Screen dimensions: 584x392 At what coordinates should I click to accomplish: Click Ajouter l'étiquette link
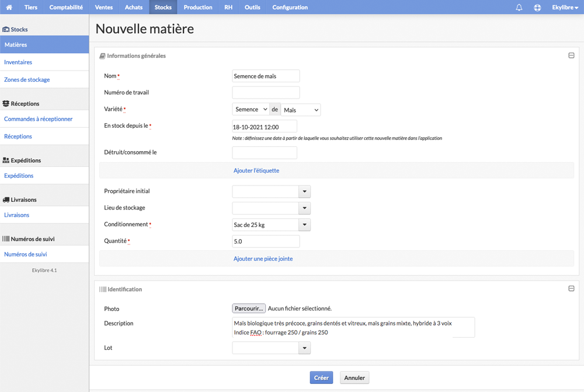click(256, 170)
